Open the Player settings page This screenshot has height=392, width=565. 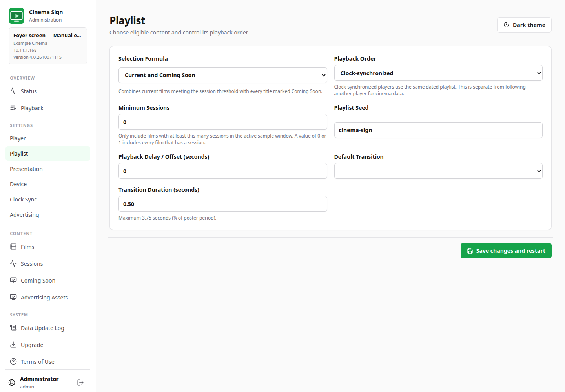(x=48, y=138)
